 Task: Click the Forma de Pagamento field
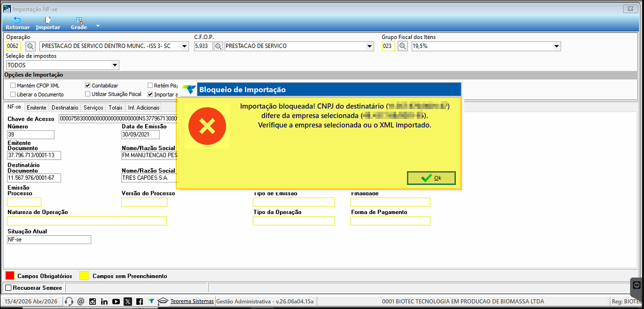[390, 221]
